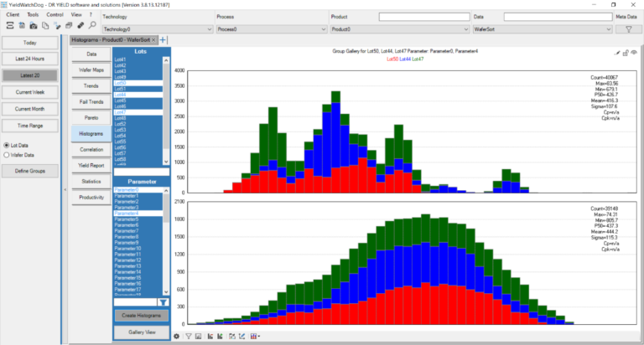Screen dimensions: 644x345
Task: Open the View menu
Action: [x=76, y=14]
